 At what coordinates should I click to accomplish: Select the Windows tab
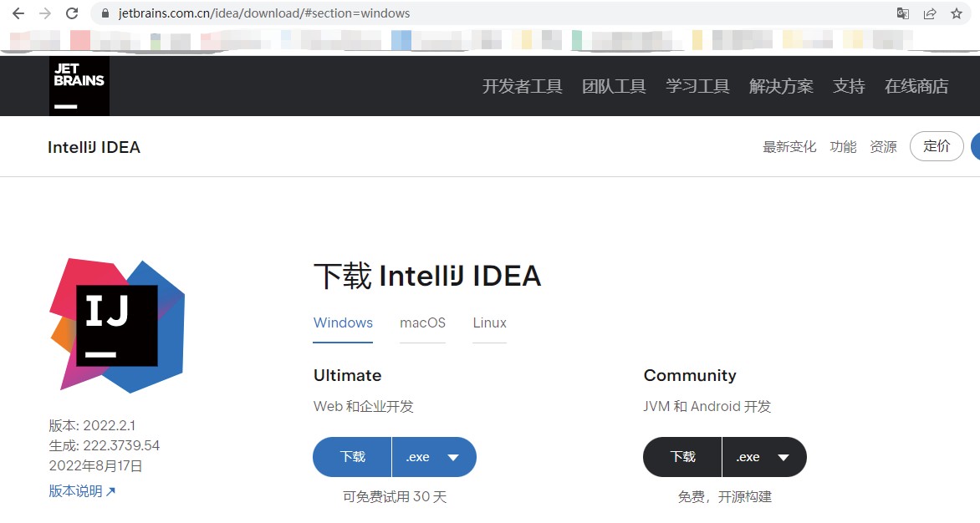point(343,323)
